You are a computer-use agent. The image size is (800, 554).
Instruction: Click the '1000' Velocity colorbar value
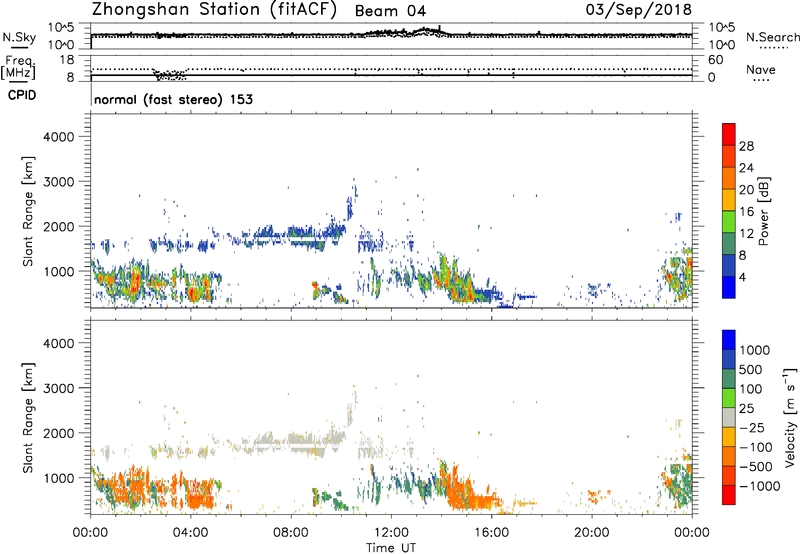(x=754, y=350)
